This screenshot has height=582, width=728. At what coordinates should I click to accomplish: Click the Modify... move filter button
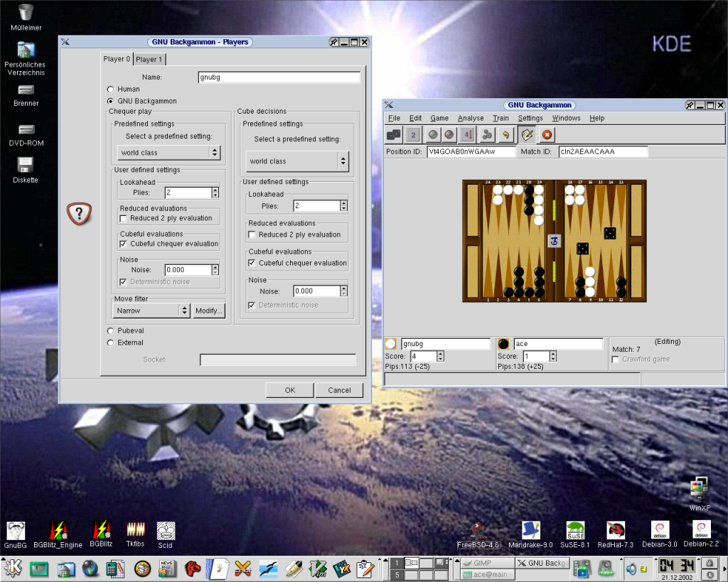pos(209,311)
